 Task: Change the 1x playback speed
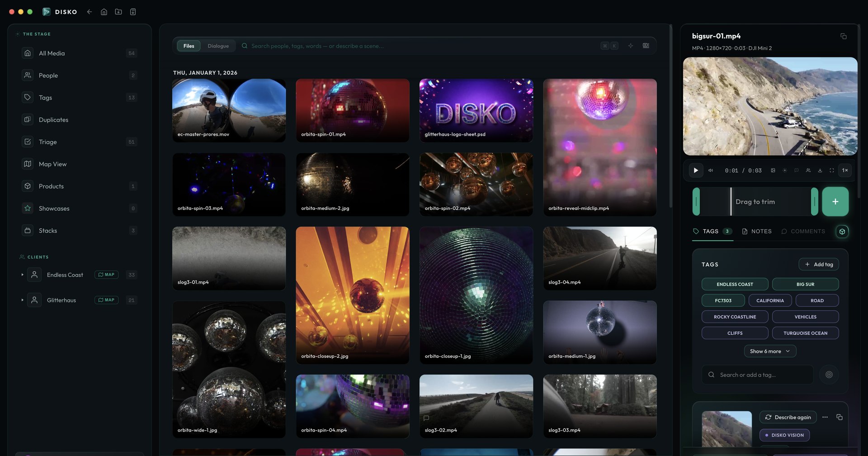(844, 171)
